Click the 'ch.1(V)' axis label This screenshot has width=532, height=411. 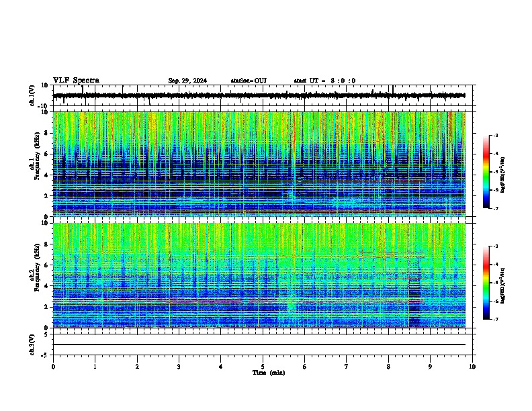(x=32, y=95)
